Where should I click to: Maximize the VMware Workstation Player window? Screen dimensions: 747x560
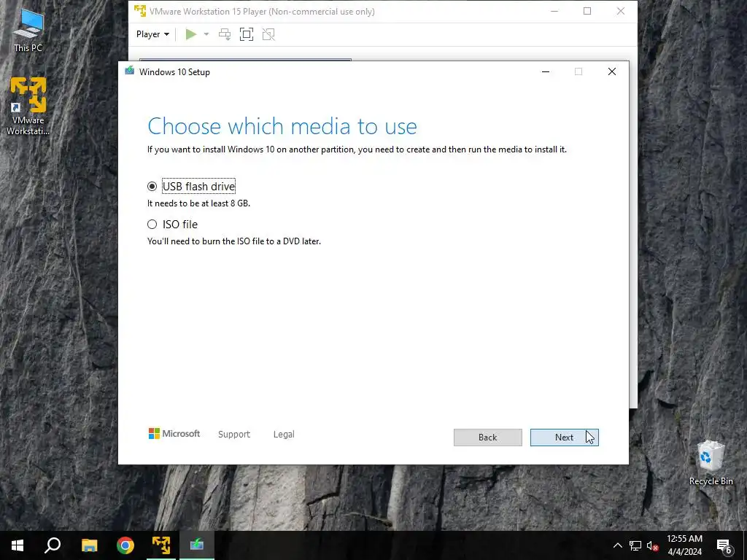click(587, 11)
